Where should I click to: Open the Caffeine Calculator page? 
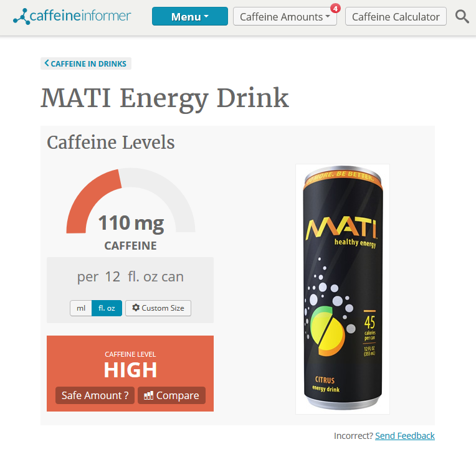point(396,16)
